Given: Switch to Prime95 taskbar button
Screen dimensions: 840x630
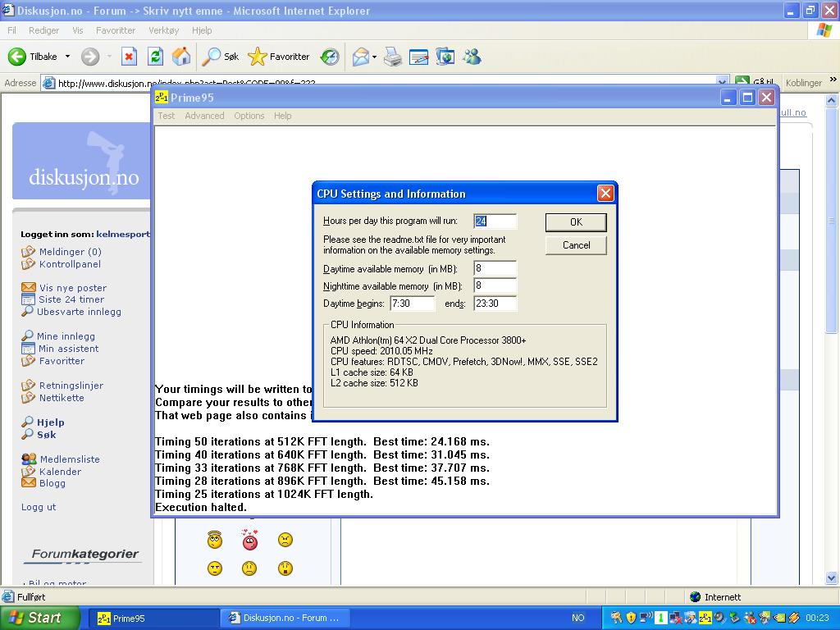Looking at the screenshot, I should click(153, 619).
